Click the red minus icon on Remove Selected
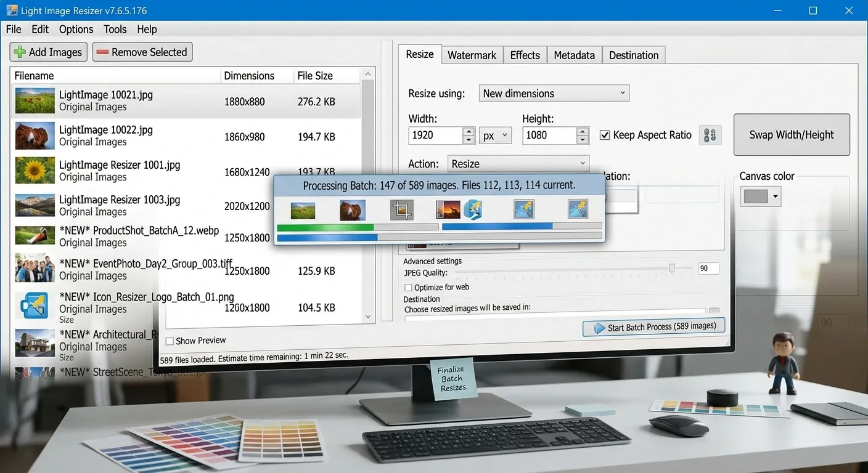Viewport: 868px width, 473px height. point(102,52)
